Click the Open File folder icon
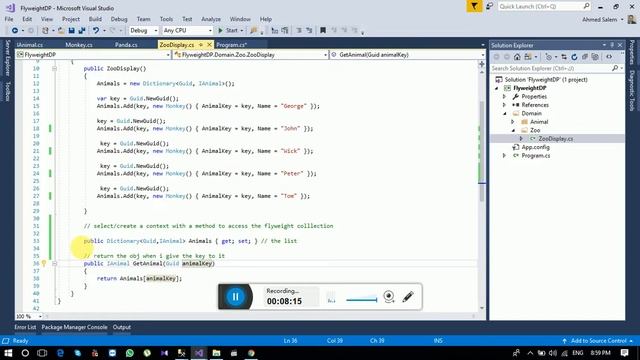Image resolution: width=640 pixels, height=360 pixels. [61, 31]
